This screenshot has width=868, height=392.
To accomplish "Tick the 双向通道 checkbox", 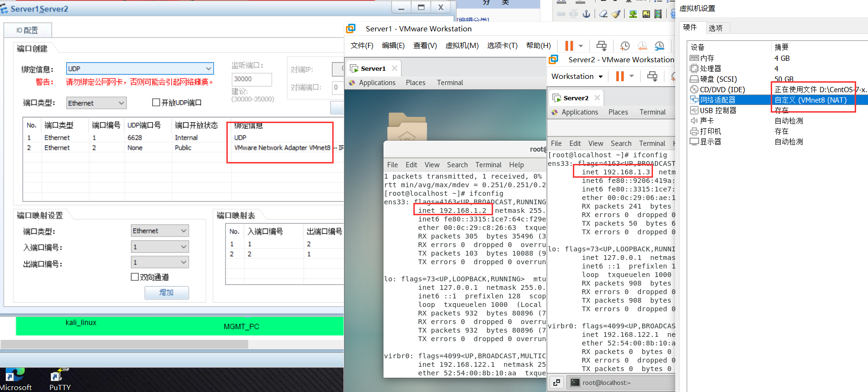I will pos(135,277).
